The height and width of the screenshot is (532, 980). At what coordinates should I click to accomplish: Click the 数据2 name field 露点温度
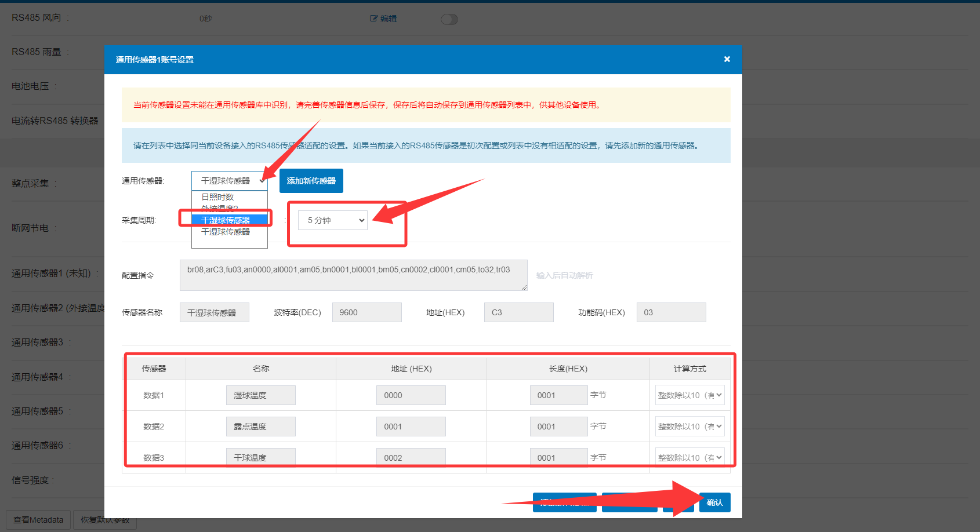[260, 427]
